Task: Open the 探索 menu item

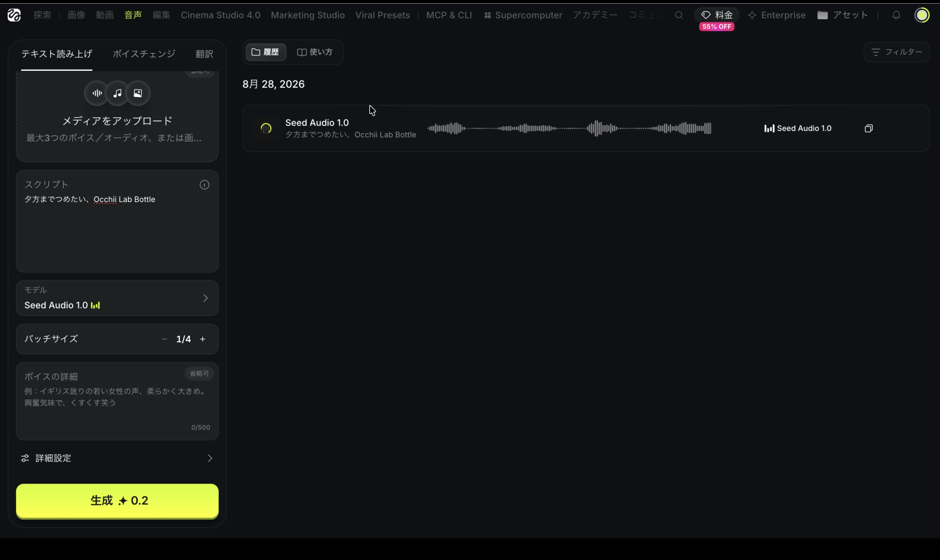Action: pyautogui.click(x=42, y=15)
